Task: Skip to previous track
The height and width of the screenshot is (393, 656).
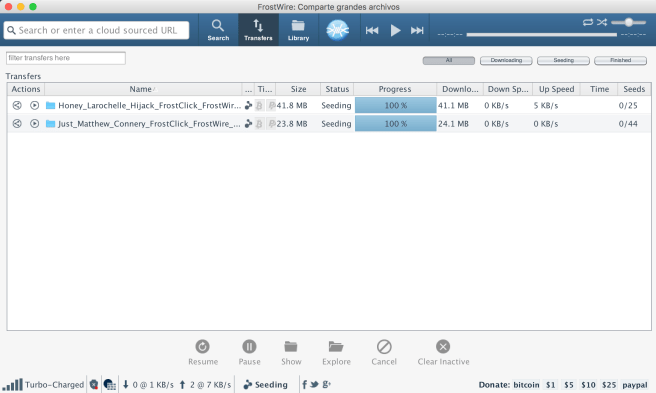Action: click(372, 30)
